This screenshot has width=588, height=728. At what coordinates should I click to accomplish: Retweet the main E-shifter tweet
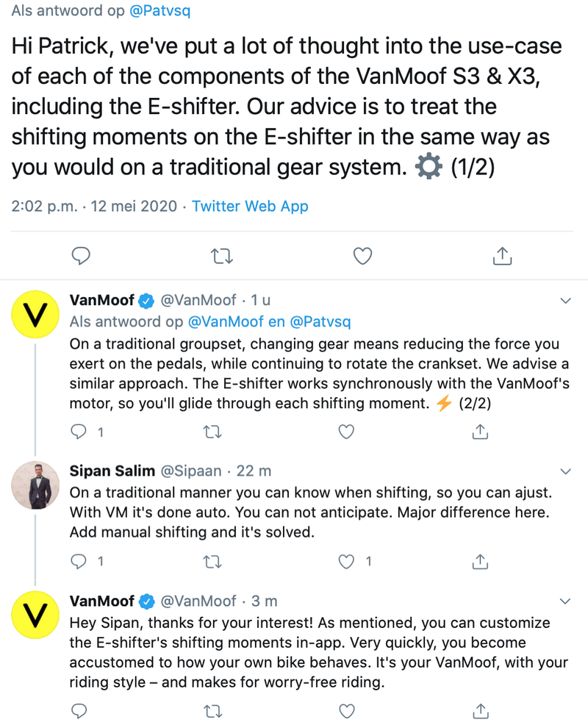click(x=220, y=255)
